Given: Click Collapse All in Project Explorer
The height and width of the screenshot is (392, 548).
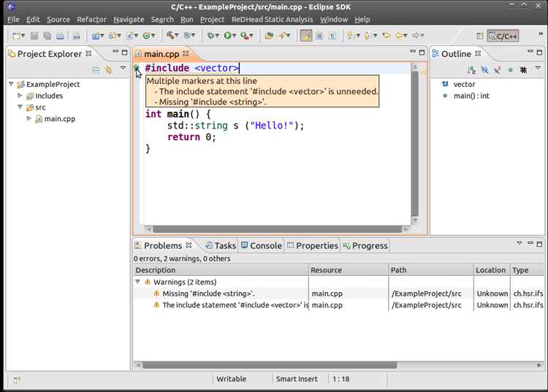Looking at the screenshot, I should point(96,70).
